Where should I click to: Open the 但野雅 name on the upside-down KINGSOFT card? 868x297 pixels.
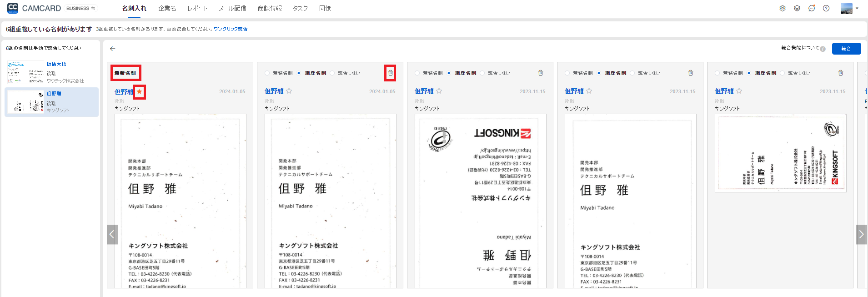click(424, 91)
